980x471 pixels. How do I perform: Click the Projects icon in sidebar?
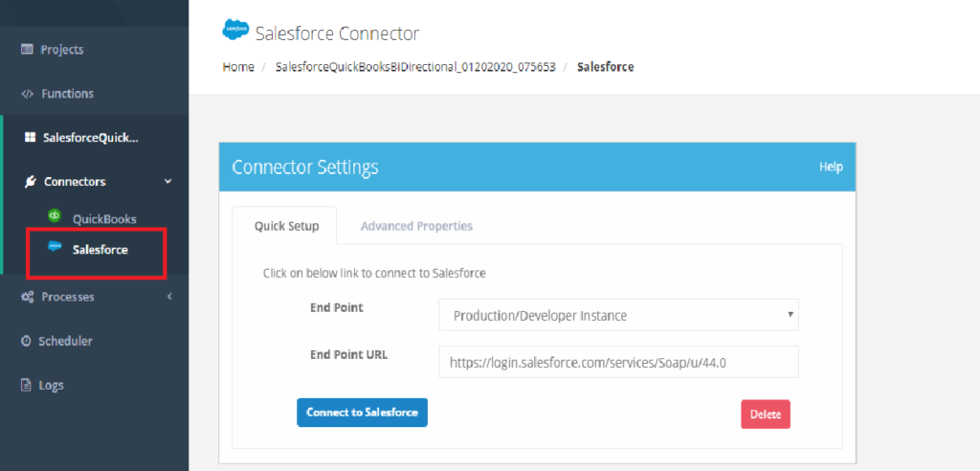[27, 50]
